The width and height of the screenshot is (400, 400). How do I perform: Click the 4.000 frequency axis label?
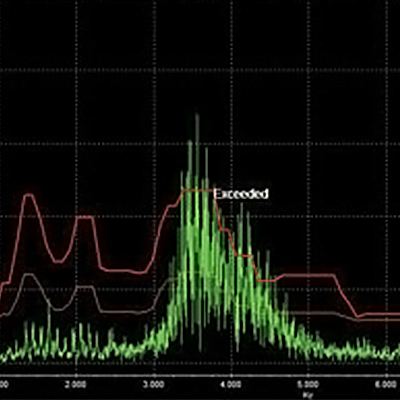(231, 384)
